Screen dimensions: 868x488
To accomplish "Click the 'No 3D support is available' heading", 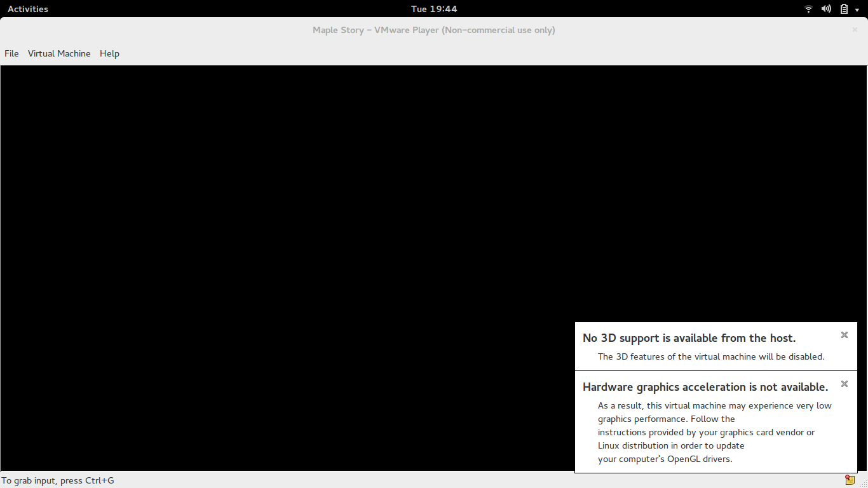I will [x=689, y=338].
